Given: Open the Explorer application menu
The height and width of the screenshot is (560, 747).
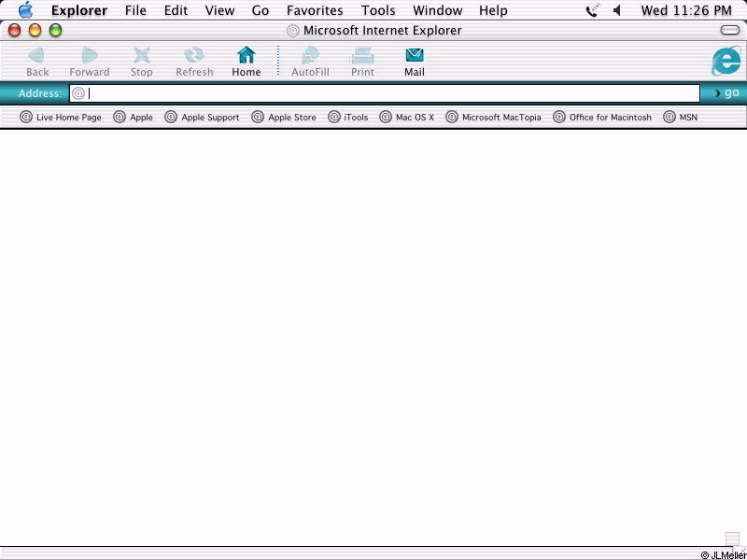Looking at the screenshot, I should [x=79, y=10].
